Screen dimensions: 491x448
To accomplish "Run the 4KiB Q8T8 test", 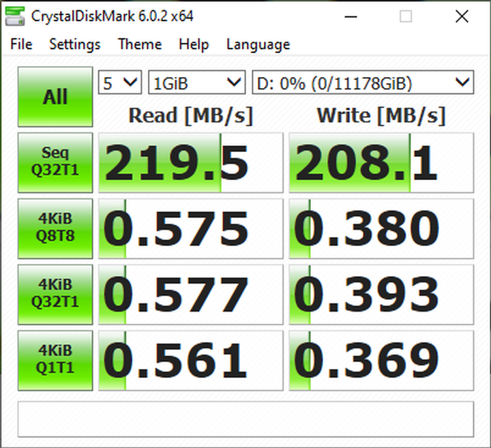I will coord(55,228).
